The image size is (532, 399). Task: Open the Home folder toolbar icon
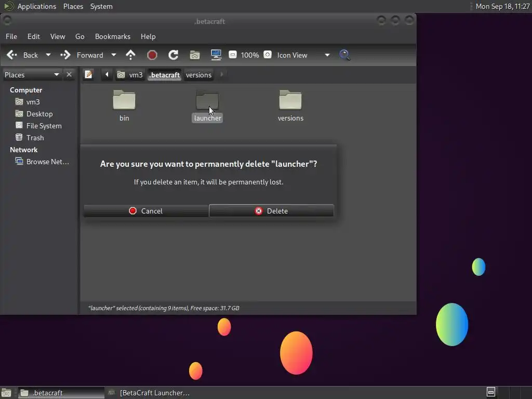click(x=195, y=55)
